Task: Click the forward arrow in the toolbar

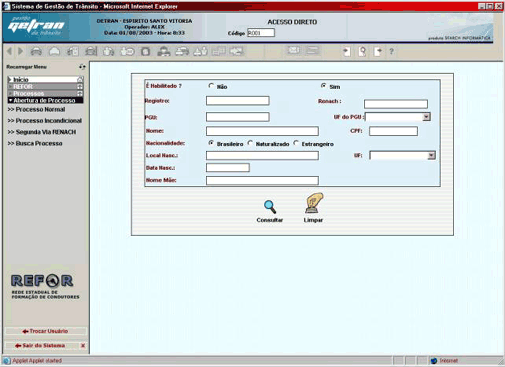Action: pyautogui.click(x=20, y=51)
